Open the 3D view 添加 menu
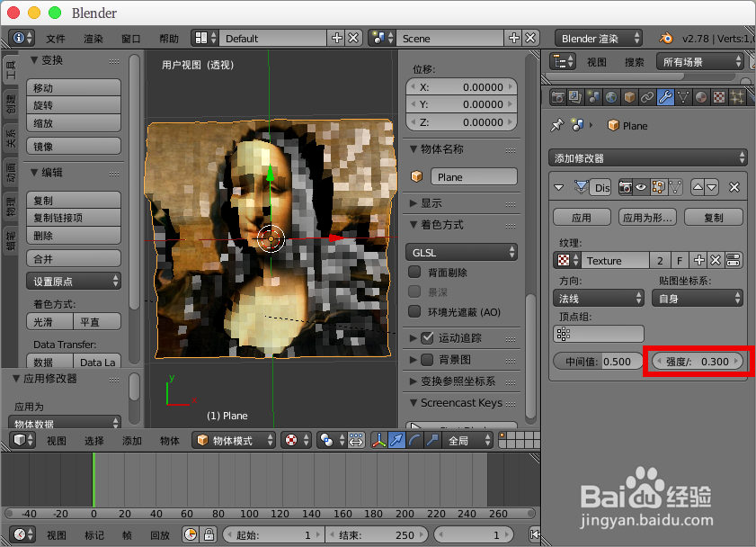The image size is (756, 547). [x=131, y=441]
